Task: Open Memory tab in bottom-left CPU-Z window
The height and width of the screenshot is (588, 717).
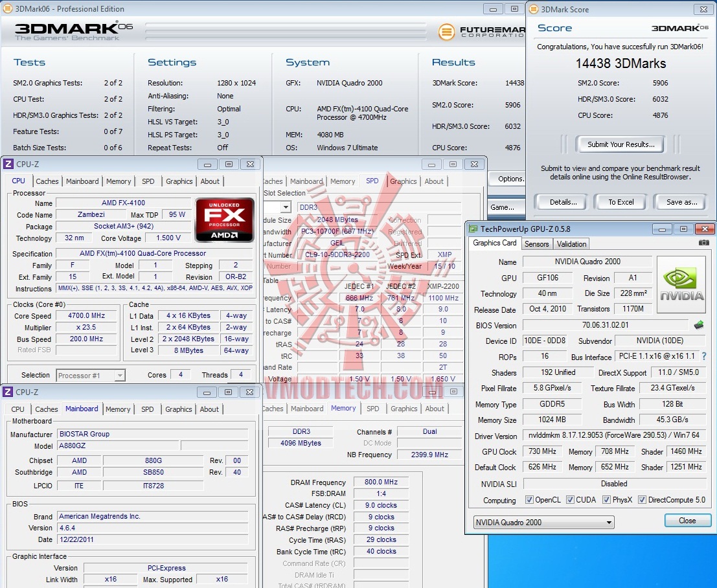Action: coord(118,409)
